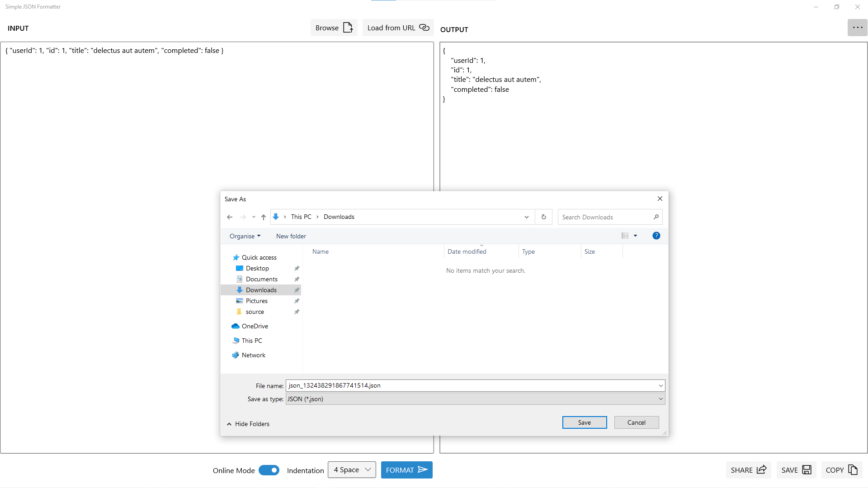Select Documents in navigation pane
The image size is (868, 488).
click(262, 279)
